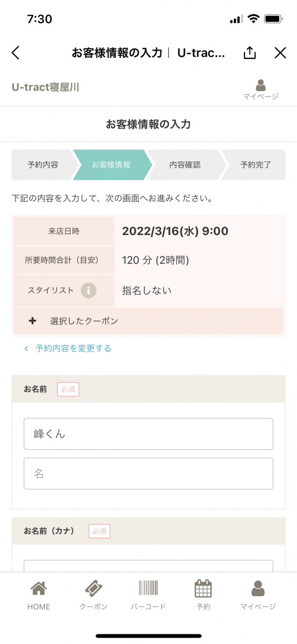The width and height of the screenshot is (297, 644).
Task: Select the 予約内容 step tab
Action: 43,165
